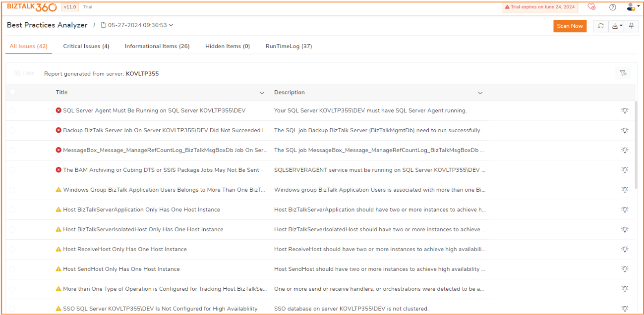Open the help question mark icon
This screenshot has width=644, height=315.
pos(612,7)
